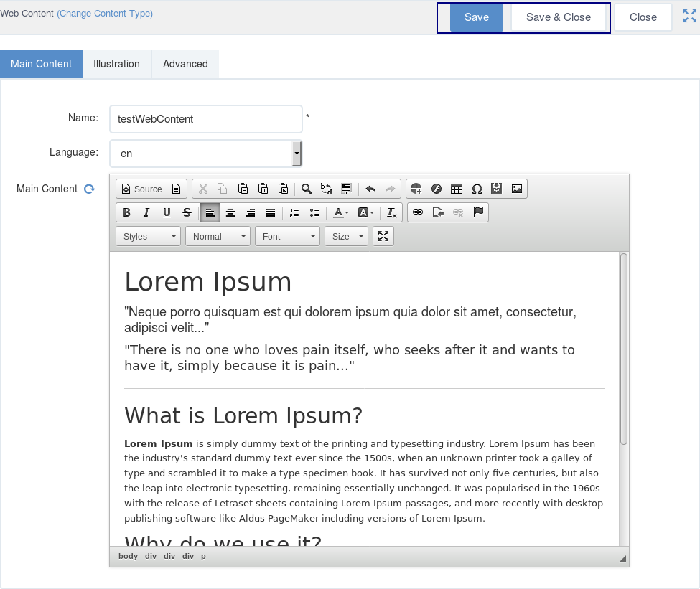Open the Styles dropdown
Image resolution: width=700 pixels, height=589 pixels.
click(148, 236)
